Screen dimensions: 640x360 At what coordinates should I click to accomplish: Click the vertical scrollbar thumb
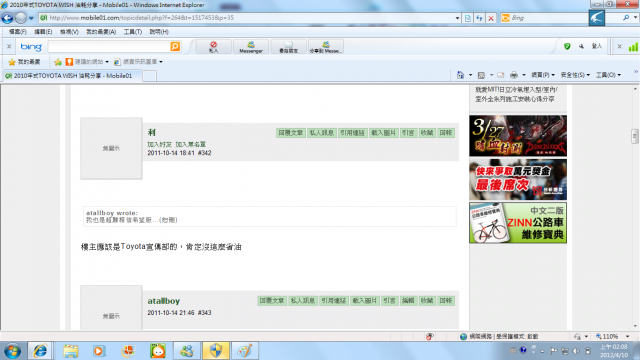(x=635, y=136)
